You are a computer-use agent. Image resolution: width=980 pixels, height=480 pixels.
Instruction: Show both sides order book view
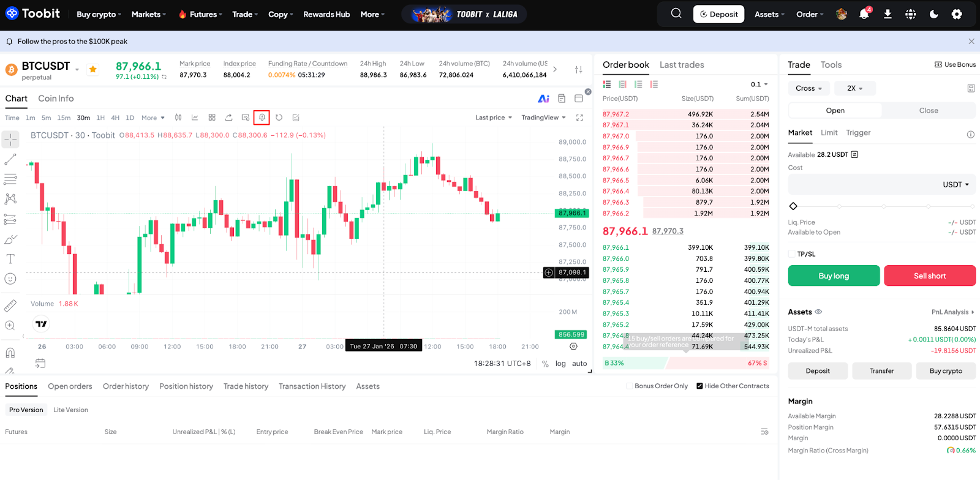(x=607, y=84)
